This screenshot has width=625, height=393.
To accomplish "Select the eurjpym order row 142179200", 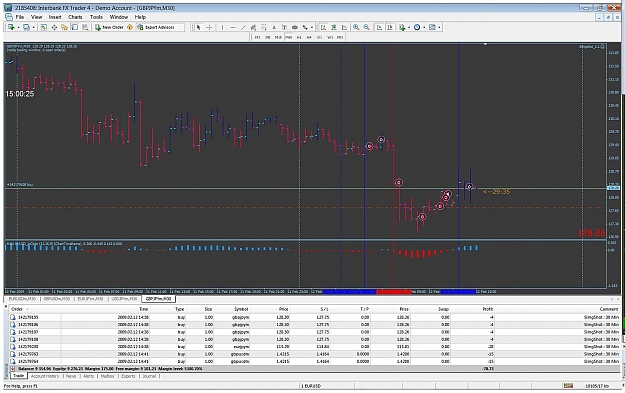I will click(315, 347).
